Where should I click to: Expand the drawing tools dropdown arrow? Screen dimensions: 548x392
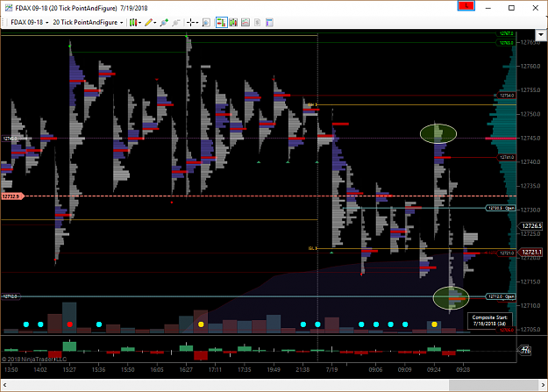155,23
